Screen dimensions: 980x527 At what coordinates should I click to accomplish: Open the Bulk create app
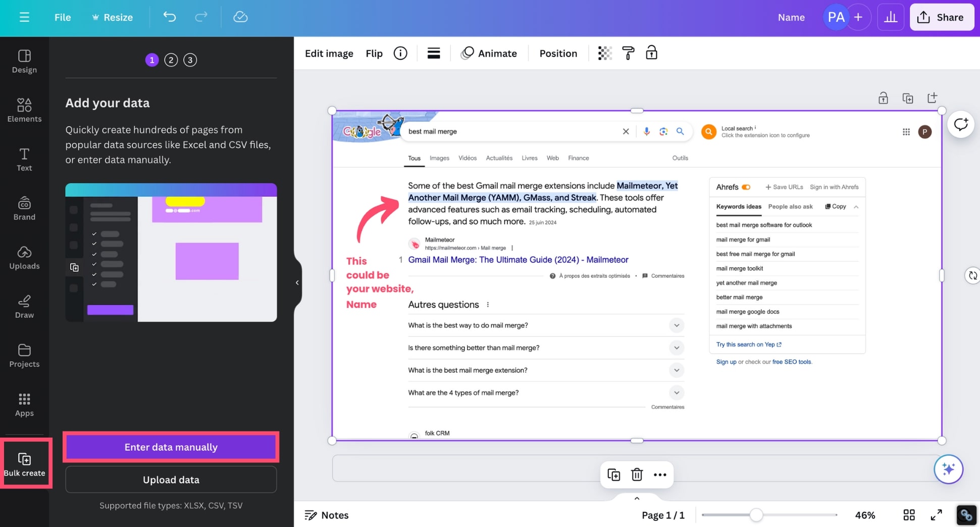[x=24, y=464]
